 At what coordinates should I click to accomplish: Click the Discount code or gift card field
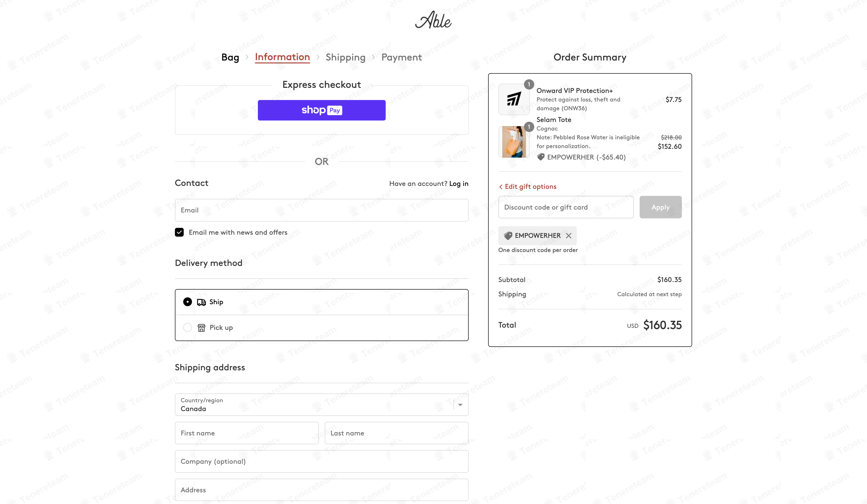click(566, 207)
